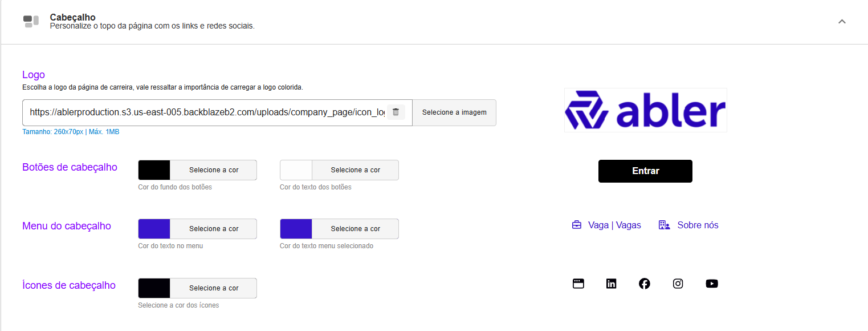Click the Facebook icon in preview
The image size is (868, 331).
pyautogui.click(x=644, y=284)
